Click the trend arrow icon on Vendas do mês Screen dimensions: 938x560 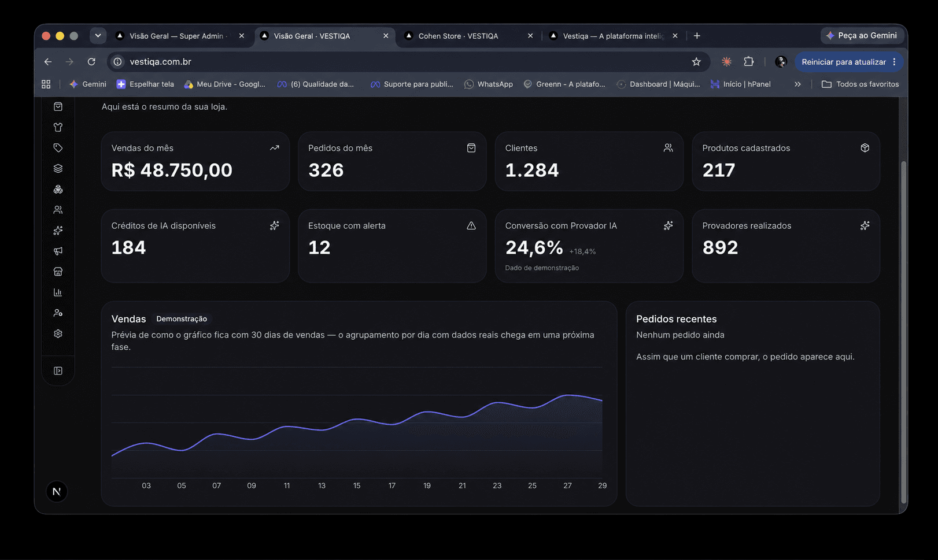275,148
